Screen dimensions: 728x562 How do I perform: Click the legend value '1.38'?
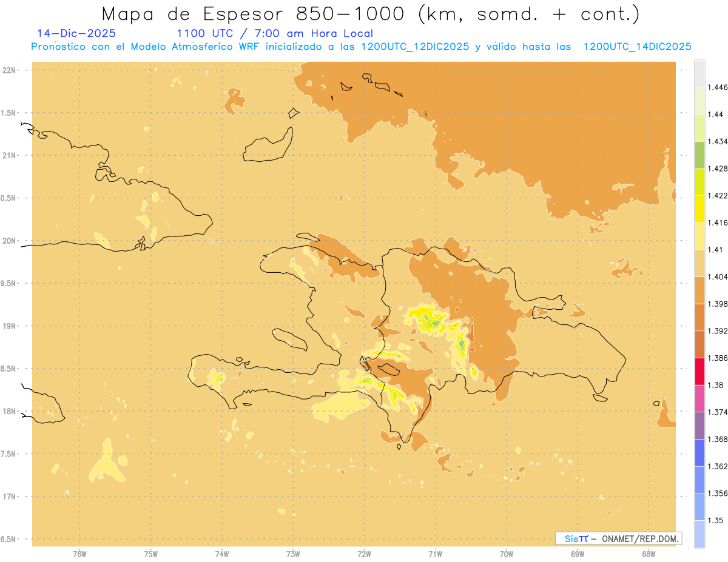coord(716,385)
